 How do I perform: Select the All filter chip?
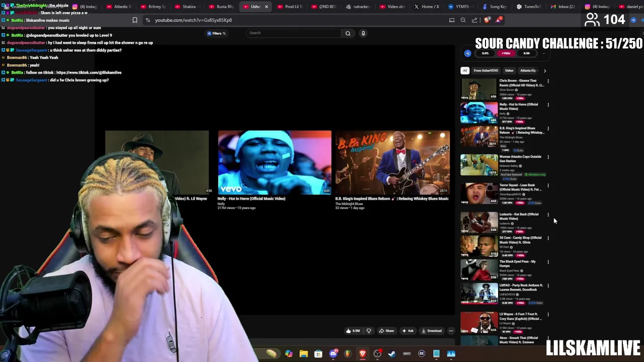tap(465, 70)
